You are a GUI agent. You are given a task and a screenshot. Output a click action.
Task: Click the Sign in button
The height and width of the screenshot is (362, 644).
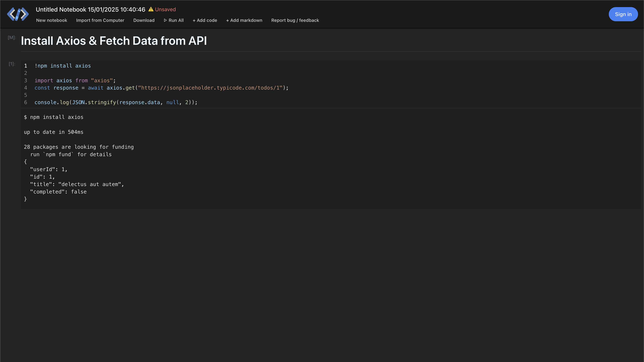[623, 14]
